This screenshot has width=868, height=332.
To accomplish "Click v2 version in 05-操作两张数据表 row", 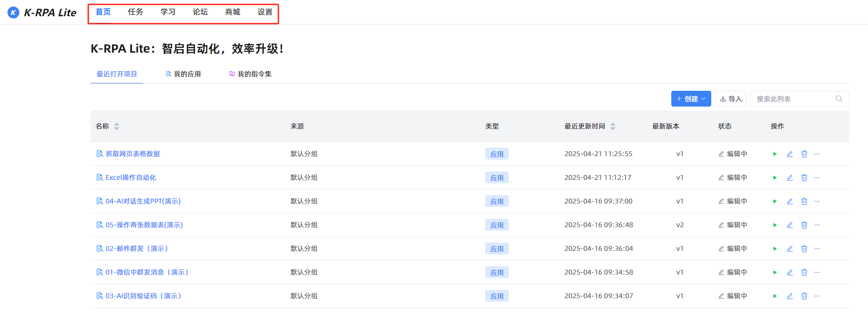I will 680,225.
